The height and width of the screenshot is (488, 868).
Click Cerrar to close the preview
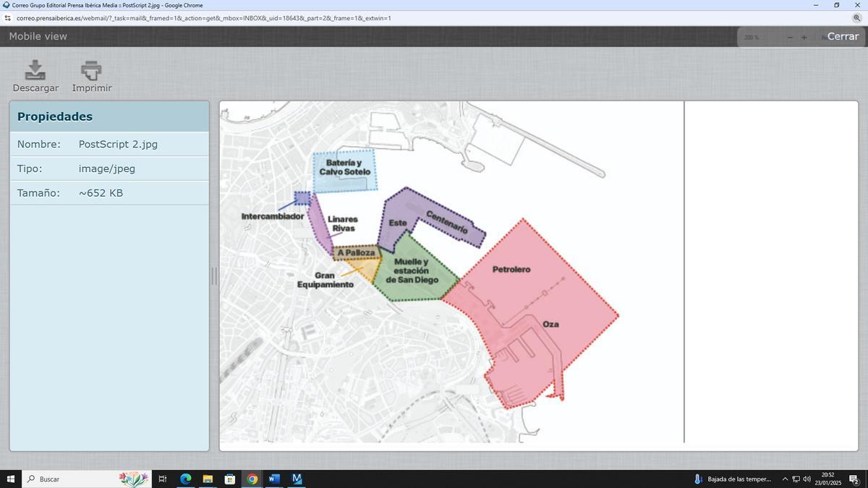(x=843, y=36)
